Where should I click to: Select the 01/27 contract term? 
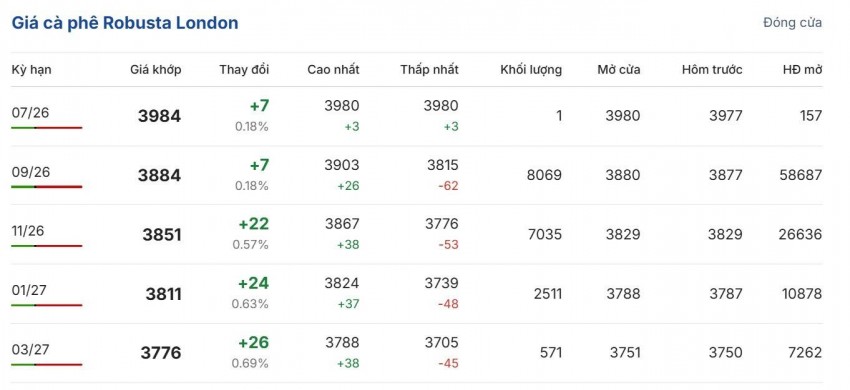click(29, 290)
